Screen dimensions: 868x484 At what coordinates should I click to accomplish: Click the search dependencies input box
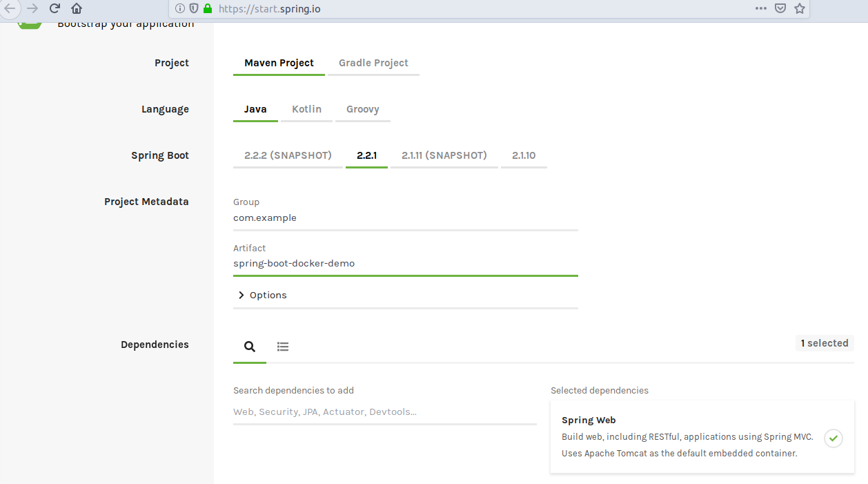384,412
